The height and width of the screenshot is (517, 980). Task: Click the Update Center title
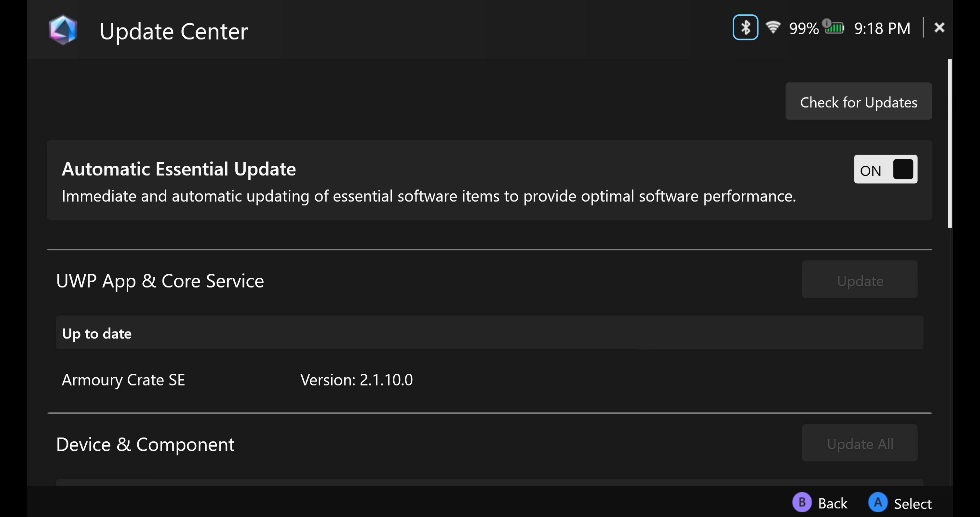[174, 31]
